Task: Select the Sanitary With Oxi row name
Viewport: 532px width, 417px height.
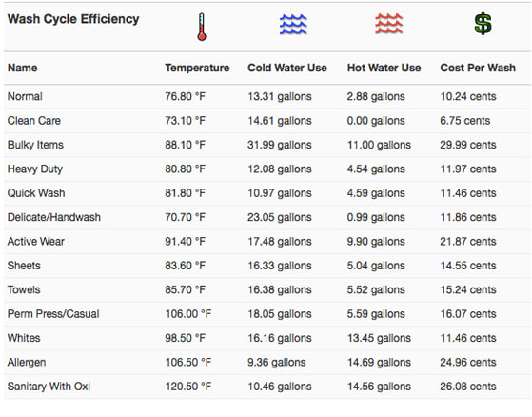Action: click(49, 387)
